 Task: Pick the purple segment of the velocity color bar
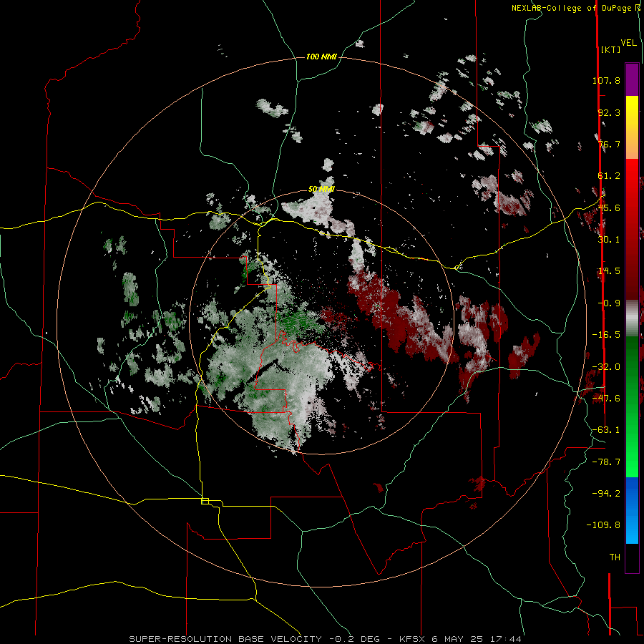click(632, 79)
